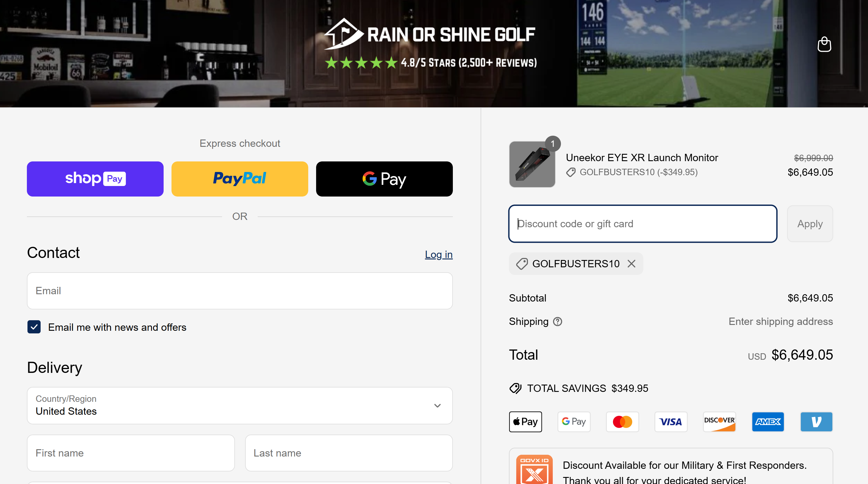The height and width of the screenshot is (484, 868).
Task: Open the Country/Region dropdown
Action: pyautogui.click(x=240, y=405)
